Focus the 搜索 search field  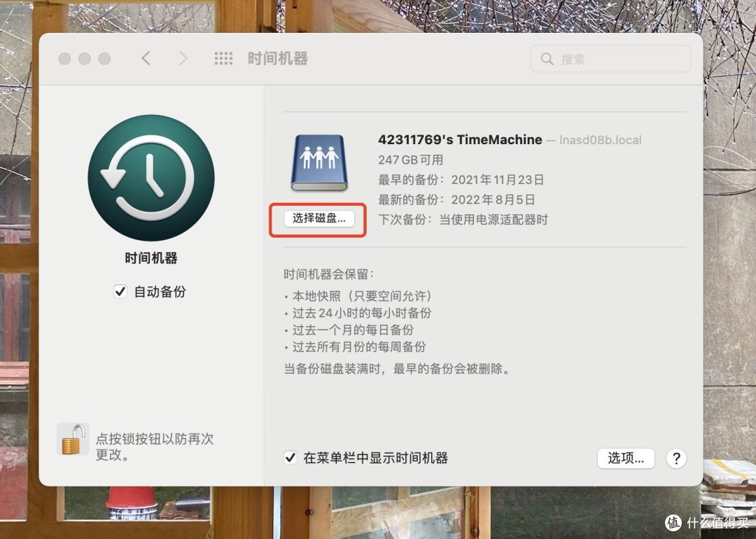(x=610, y=59)
